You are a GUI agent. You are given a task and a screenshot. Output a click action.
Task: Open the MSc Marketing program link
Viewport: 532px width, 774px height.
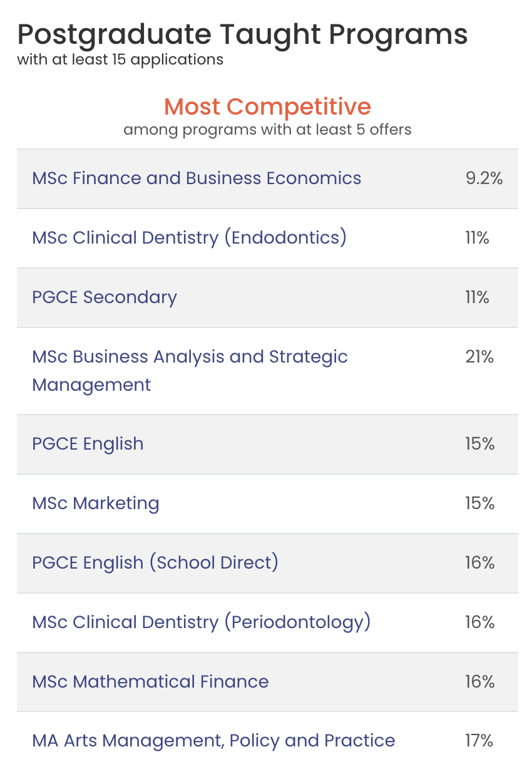point(96,503)
